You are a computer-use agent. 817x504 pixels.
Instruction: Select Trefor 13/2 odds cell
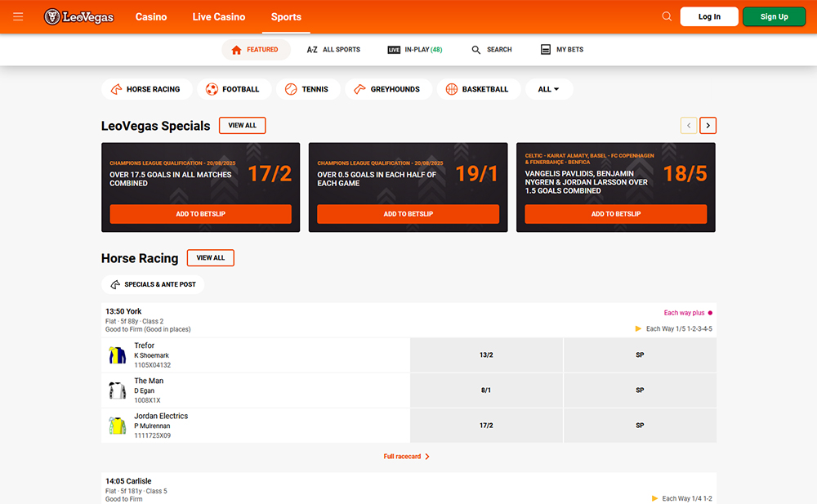click(x=486, y=355)
